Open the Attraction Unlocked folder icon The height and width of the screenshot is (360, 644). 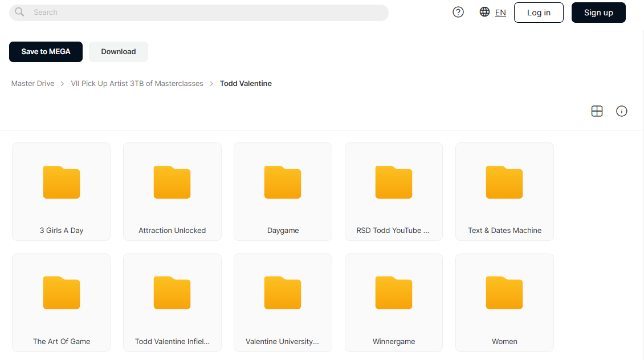point(172,182)
